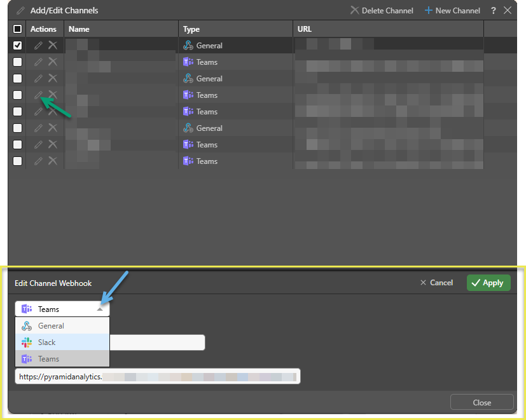Click the General webhook icon in dropdown list

[27, 326]
